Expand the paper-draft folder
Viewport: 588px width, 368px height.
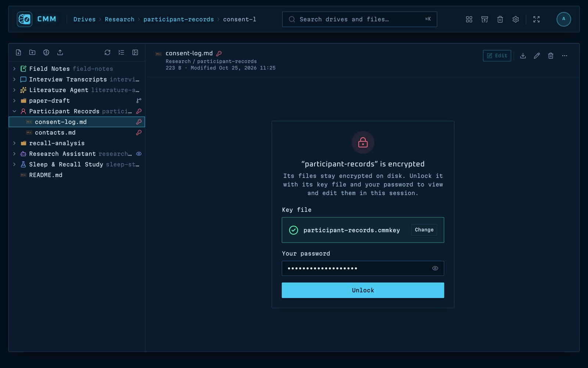coord(14,100)
